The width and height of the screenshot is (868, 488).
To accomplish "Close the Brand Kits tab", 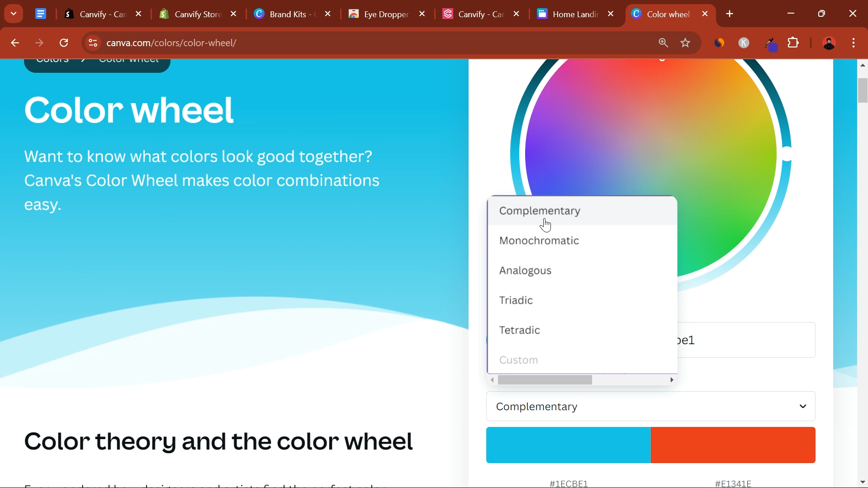I will [x=328, y=14].
